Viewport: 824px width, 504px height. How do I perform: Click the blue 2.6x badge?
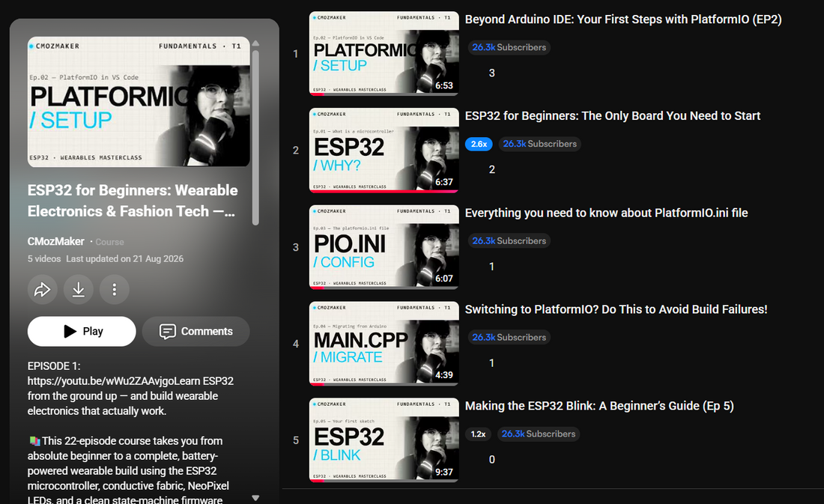(479, 144)
